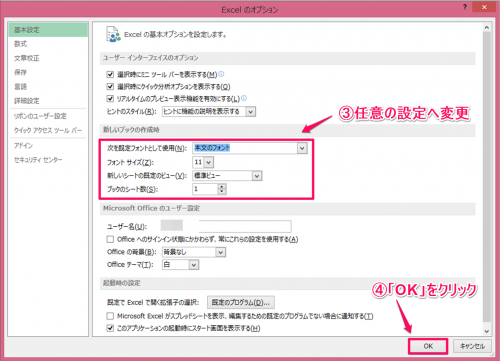Click the 既定のプログラム button
The width and height of the screenshot is (500, 361).
pyautogui.click(x=241, y=303)
